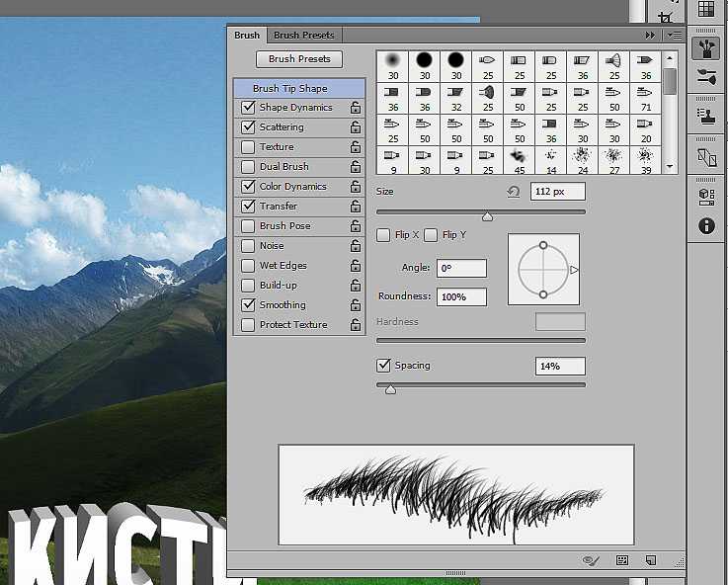The width and height of the screenshot is (728, 585).
Task: Adjust the Size slider handle
Action: 487,216
